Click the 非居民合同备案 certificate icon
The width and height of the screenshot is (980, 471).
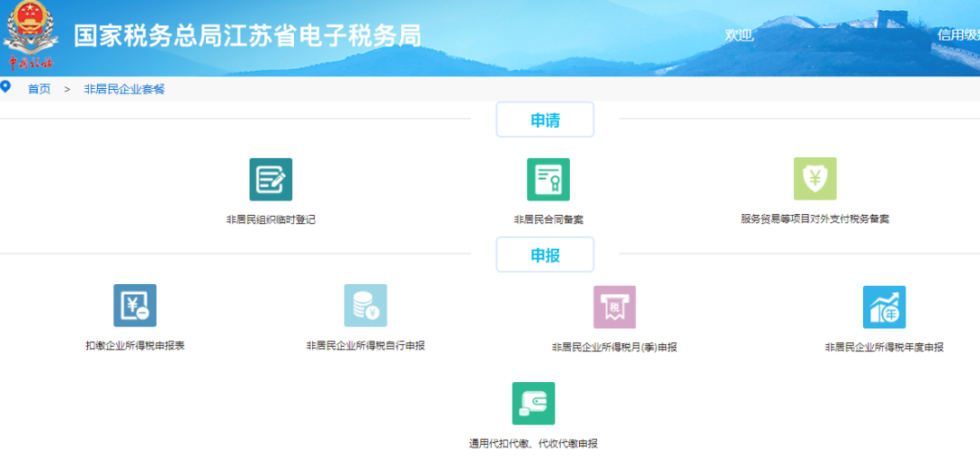coord(548,180)
